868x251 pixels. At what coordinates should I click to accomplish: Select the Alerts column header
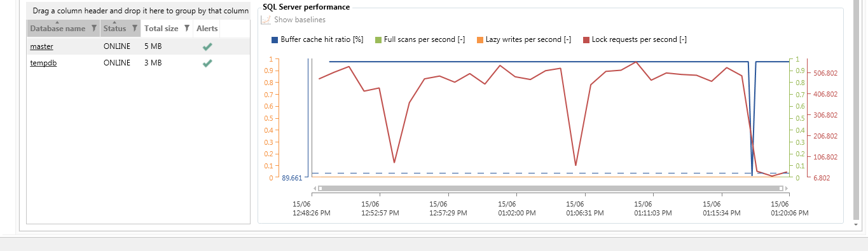pyautogui.click(x=207, y=29)
